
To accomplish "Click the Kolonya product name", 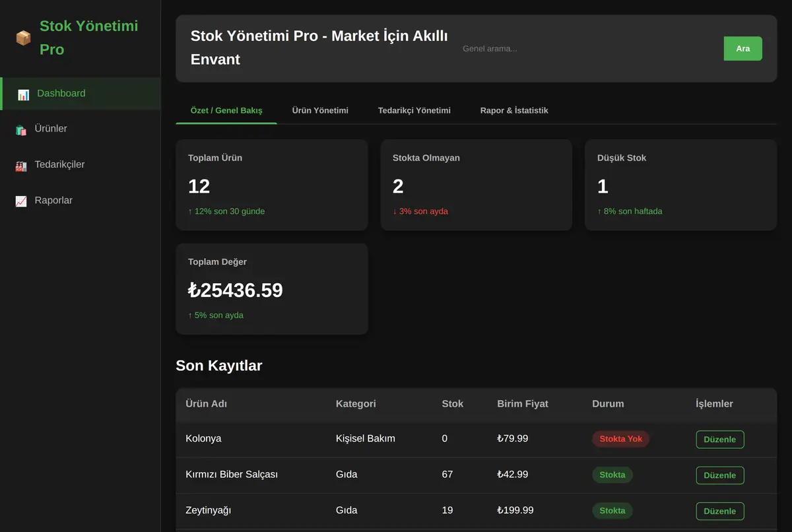I will [204, 439].
